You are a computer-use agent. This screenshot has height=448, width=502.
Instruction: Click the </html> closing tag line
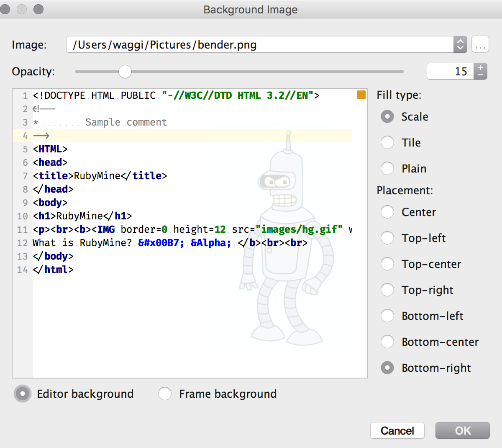(53, 270)
